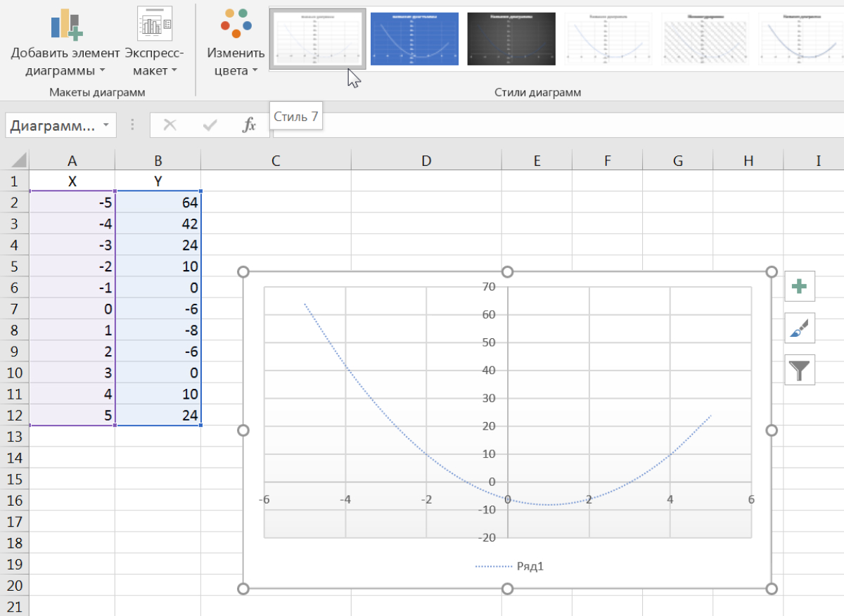
Task: Click the bottom-right chart resize handle
Action: (771, 589)
